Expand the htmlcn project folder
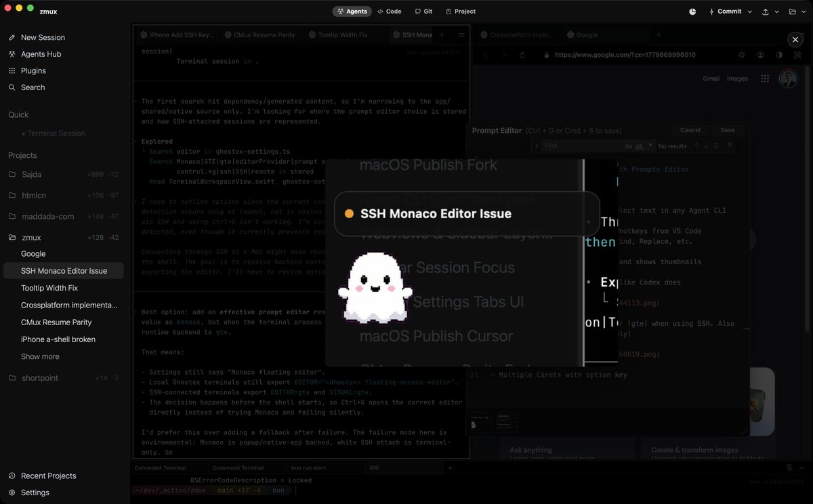Screen dimensions: 813x504 click(x=63, y=195)
